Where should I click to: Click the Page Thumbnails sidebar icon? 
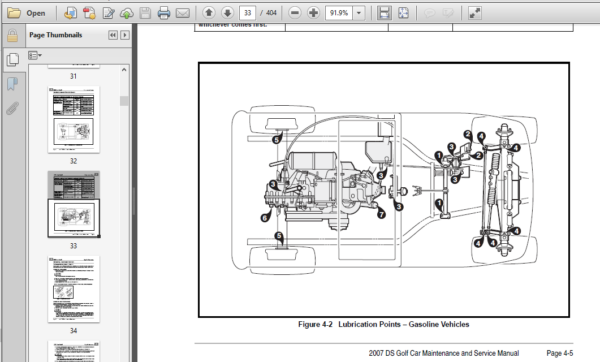(x=12, y=59)
